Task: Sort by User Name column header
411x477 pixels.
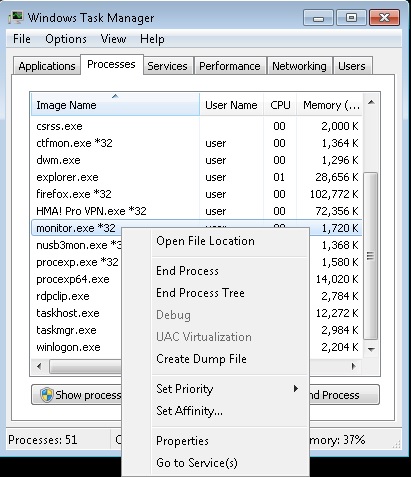Action: pyautogui.click(x=231, y=105)
